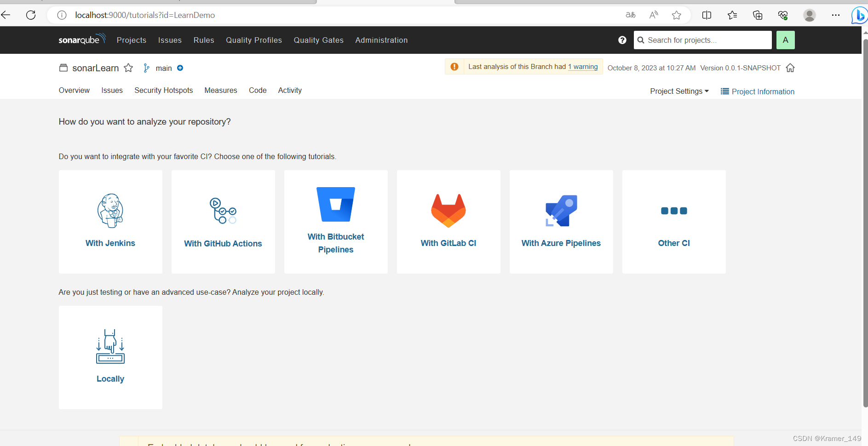
Task: Click the browser address bar URL
Action: click(x=145, y=15)
